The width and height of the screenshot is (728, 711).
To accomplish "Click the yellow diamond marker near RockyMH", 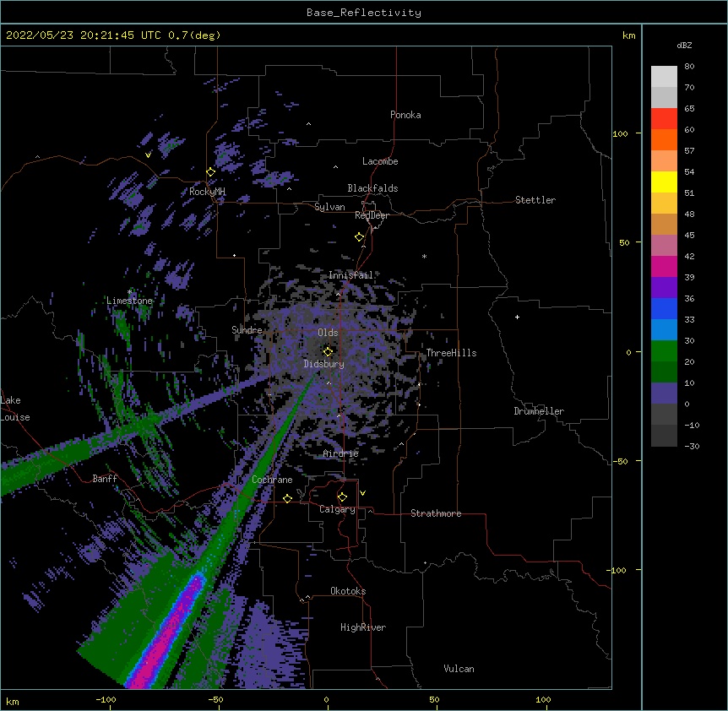I will pyautogui.click(x=210, y=172).
